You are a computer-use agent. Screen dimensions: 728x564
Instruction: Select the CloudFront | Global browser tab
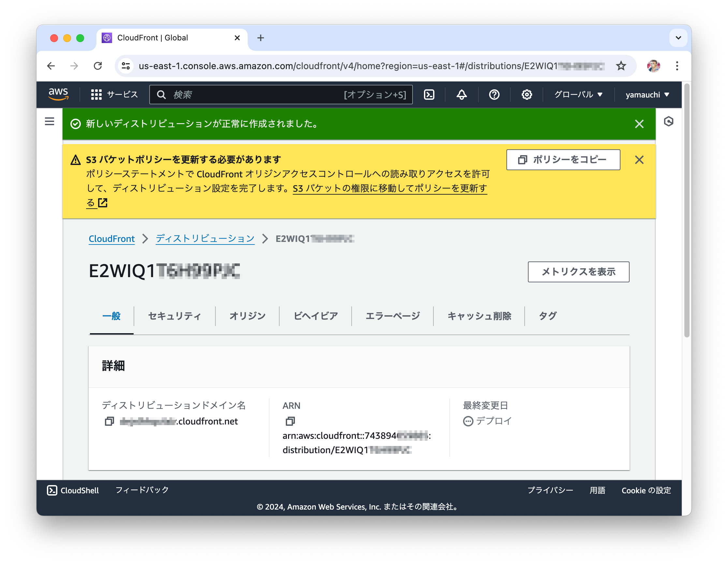tap(172, 38)
